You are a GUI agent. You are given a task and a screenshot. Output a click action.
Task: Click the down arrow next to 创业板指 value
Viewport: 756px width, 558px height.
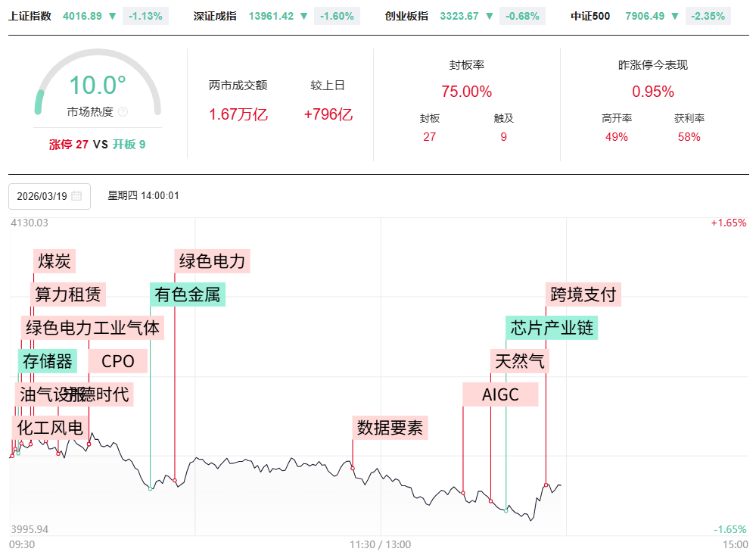point(490,16)
